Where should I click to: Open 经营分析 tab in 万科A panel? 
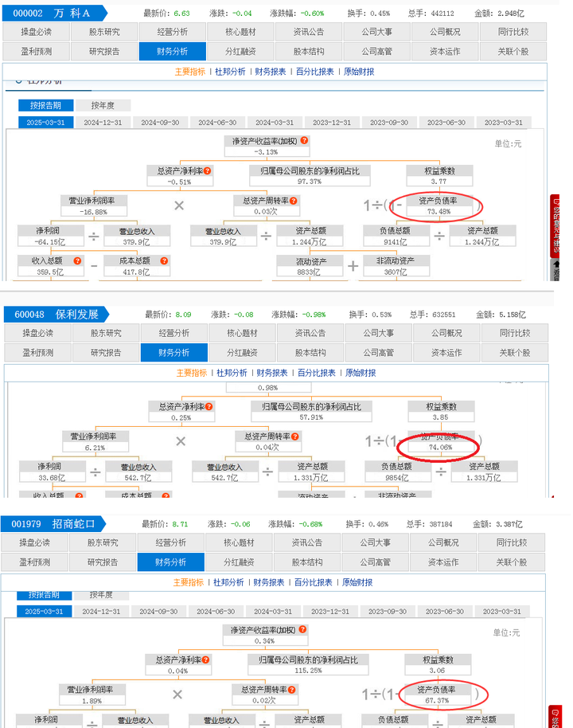[x=172, y=32]
